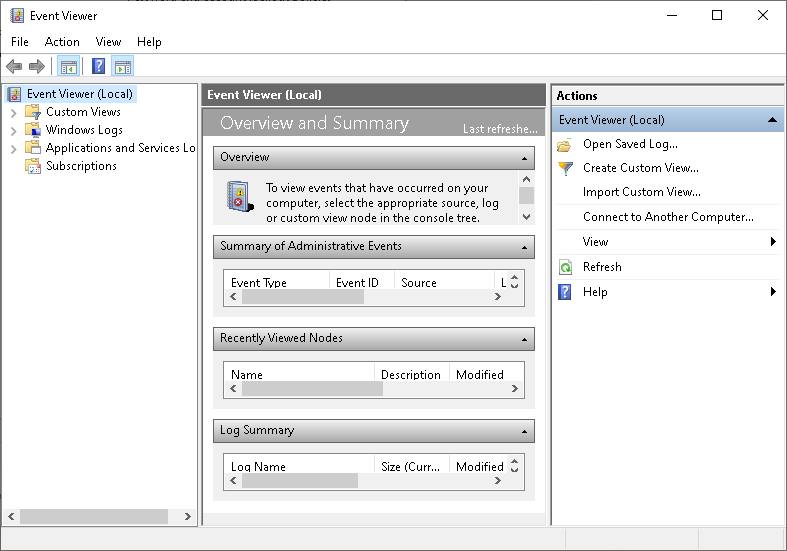Viewport: 787px width, 551px height.
Task: Collapse Event Viewer (Local) actions group
Action: tap(772, 119)
